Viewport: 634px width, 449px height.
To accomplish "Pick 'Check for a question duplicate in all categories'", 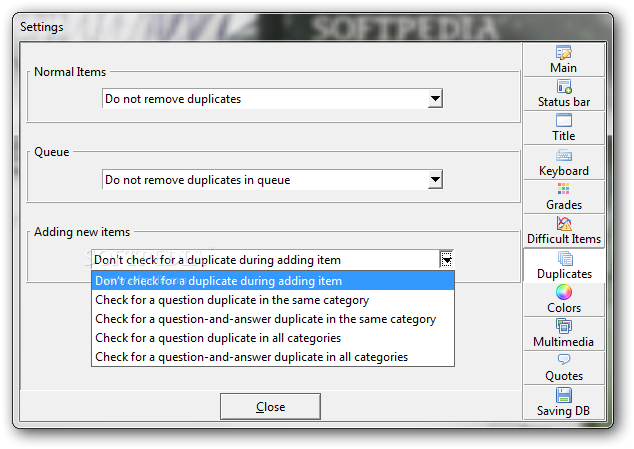I will (273, 338).
